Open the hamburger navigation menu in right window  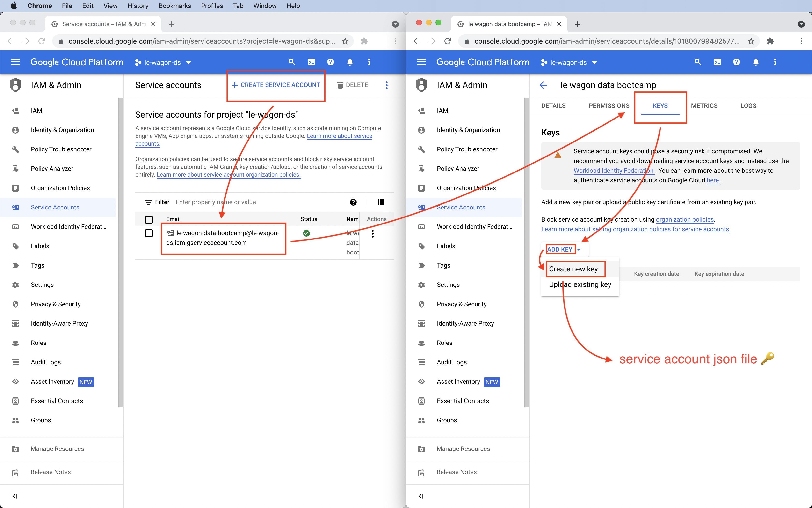(x=421, y=62)
